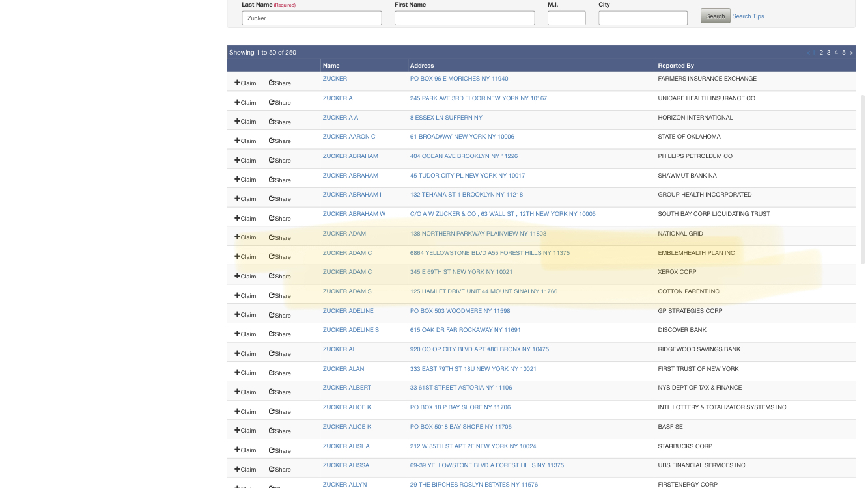This screenshot has height=488, width=868.
Task: Claim ZUCKER ADAM C Xerox Corp row
Action: tap(245, 276)
